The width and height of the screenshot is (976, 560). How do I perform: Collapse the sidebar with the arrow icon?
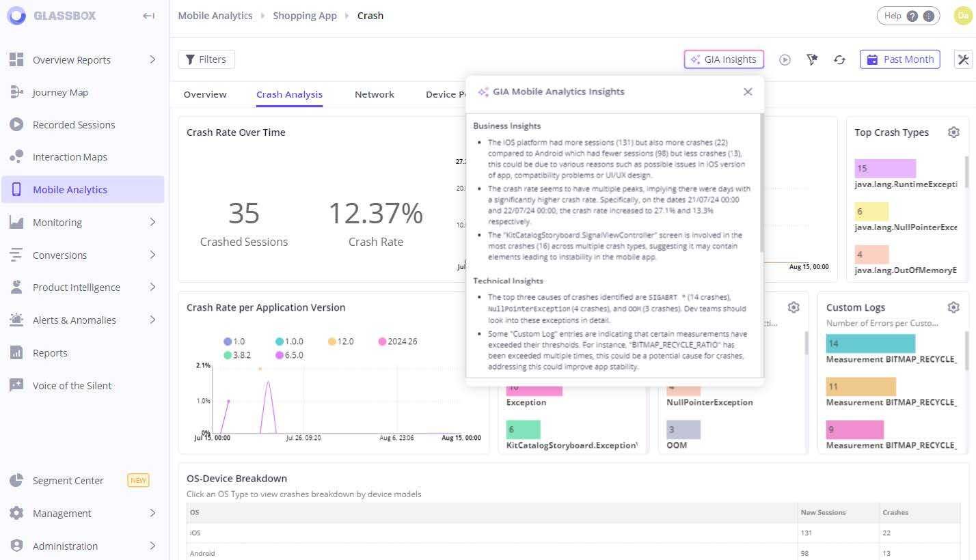tap(148, 16)
